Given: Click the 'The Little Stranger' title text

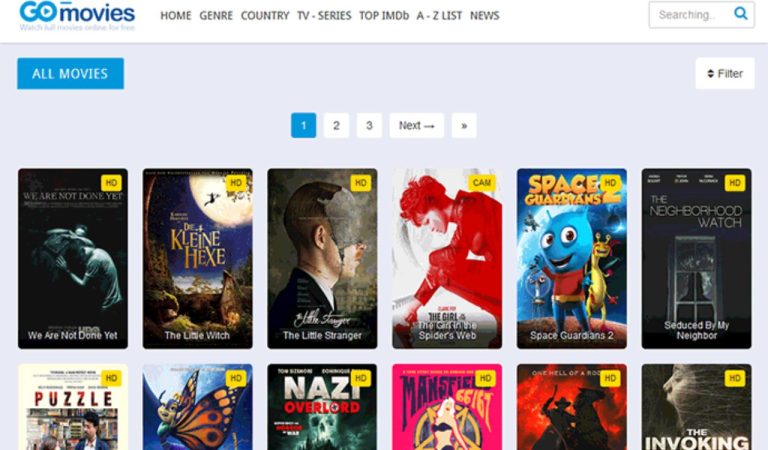Looking at the screenshot, I should coord(322,335).
